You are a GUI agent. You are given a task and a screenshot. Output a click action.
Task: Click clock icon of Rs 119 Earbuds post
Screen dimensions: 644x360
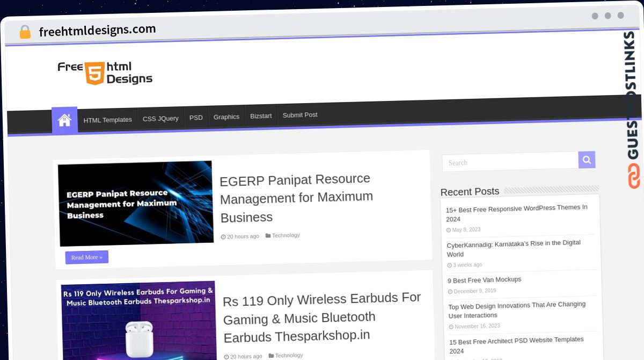pyautogui.click(x=227, y=356)
